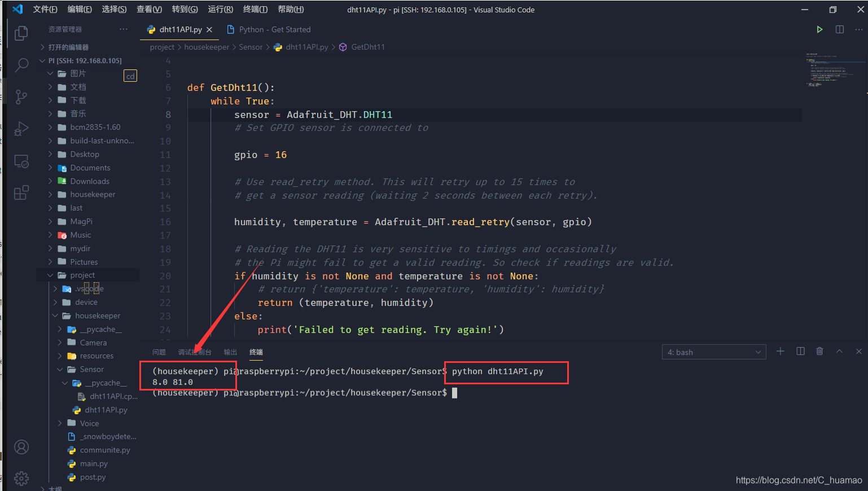Open editor more actions ellipsis
The height and width of the screenshot is (491, 868).
pos(858,29)
